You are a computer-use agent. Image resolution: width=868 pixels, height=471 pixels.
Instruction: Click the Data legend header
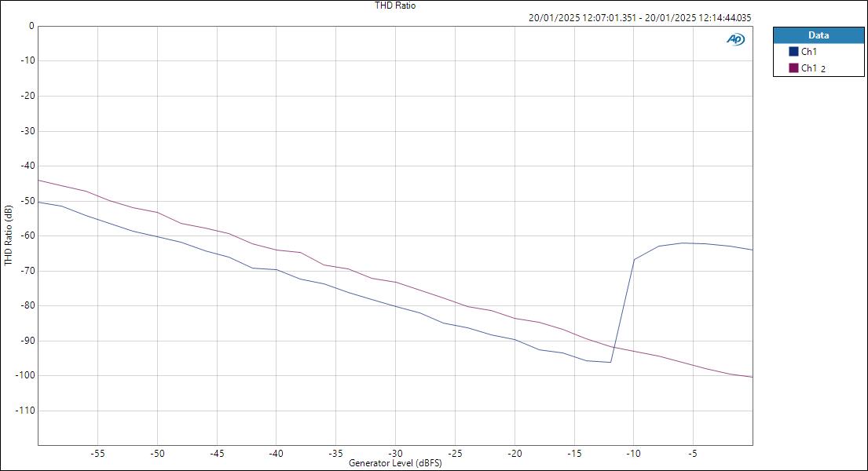[x=819, y=35]
